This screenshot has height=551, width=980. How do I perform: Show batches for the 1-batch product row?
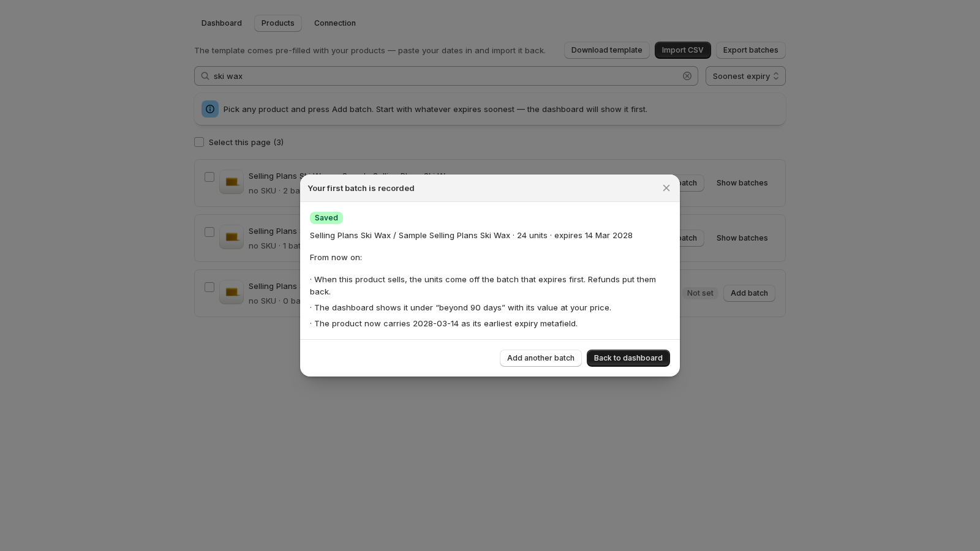(742, 238)
